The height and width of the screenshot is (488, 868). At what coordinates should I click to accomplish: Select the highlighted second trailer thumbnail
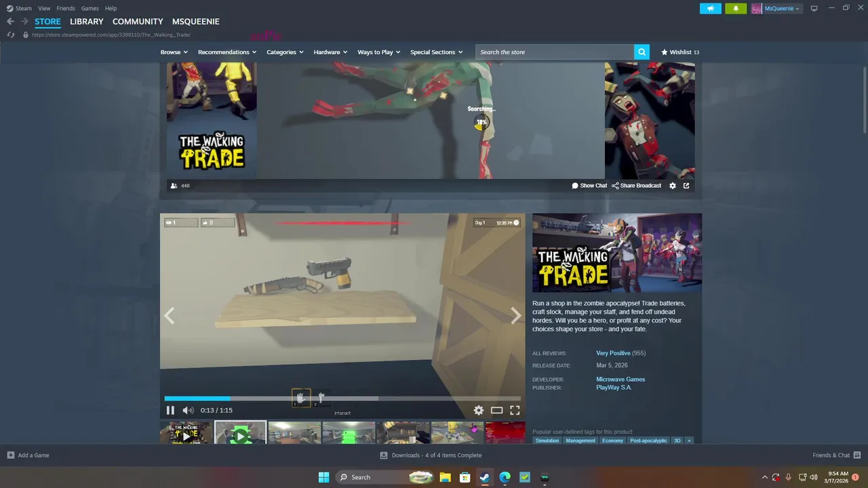point(240,433)
